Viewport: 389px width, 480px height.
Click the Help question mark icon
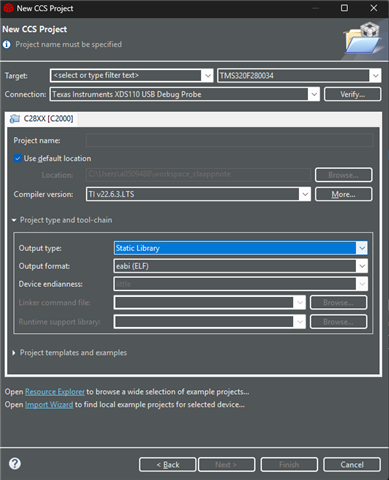[x=15, y=464]
